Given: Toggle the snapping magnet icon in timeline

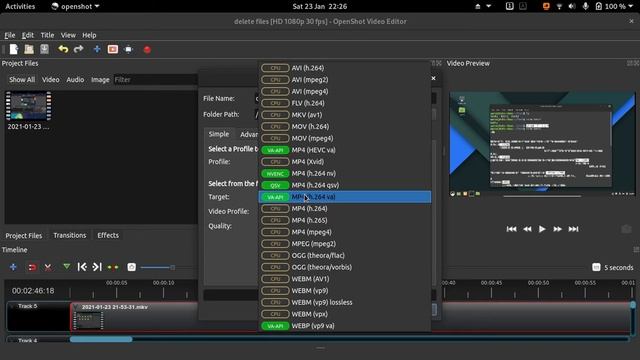Looking at the screenshot, I should (x=31, y=267).
